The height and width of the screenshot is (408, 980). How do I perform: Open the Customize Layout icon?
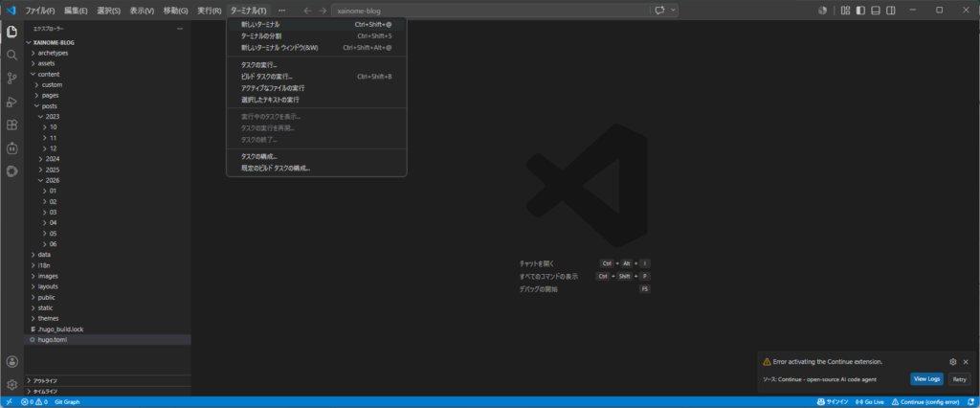tap(845, 10)
